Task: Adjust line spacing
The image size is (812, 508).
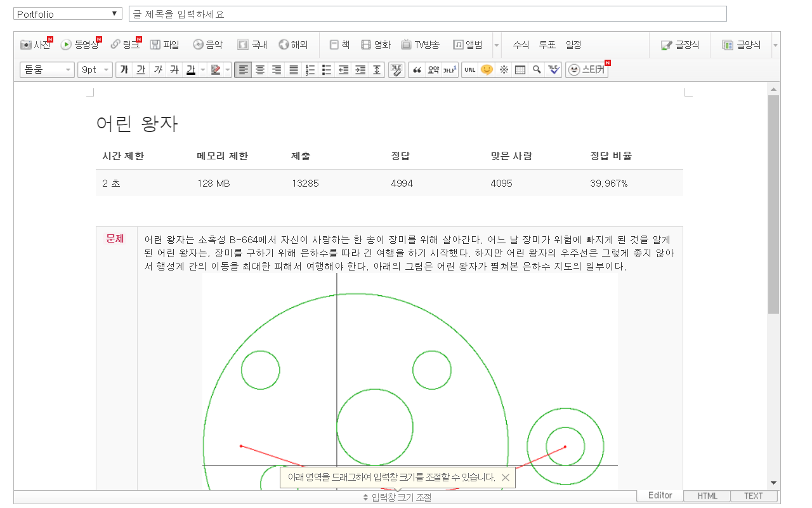Action: pos(377,70)
